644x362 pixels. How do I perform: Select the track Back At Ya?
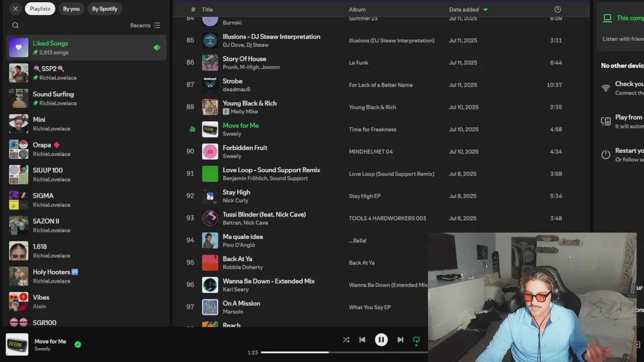[x=237, y=259]
